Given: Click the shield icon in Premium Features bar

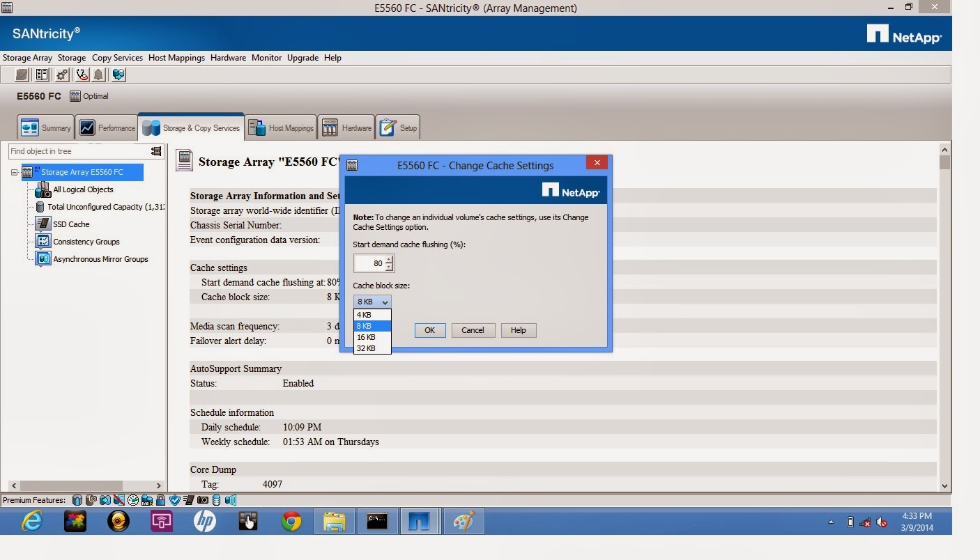Looking at the screenshot, I should (x=174, y=500).
